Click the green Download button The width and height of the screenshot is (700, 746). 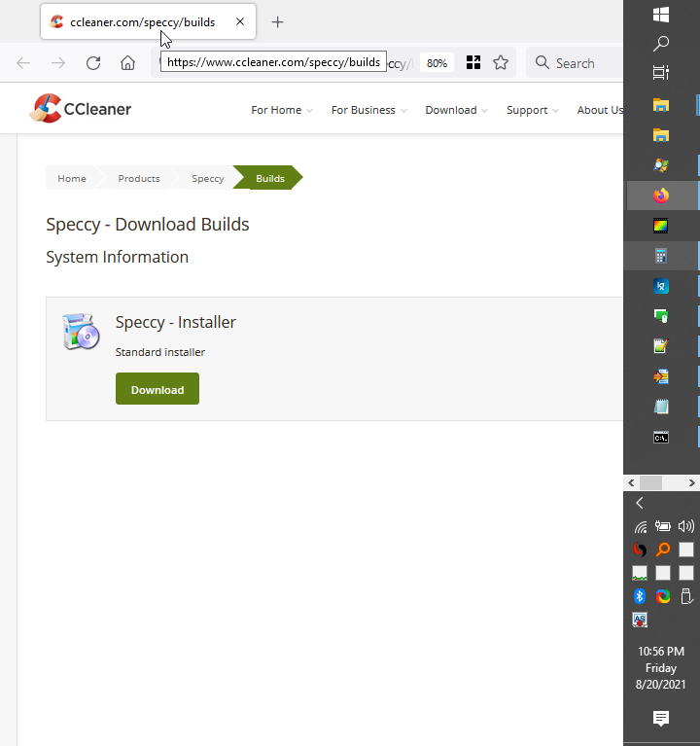(x=157, y=389)
